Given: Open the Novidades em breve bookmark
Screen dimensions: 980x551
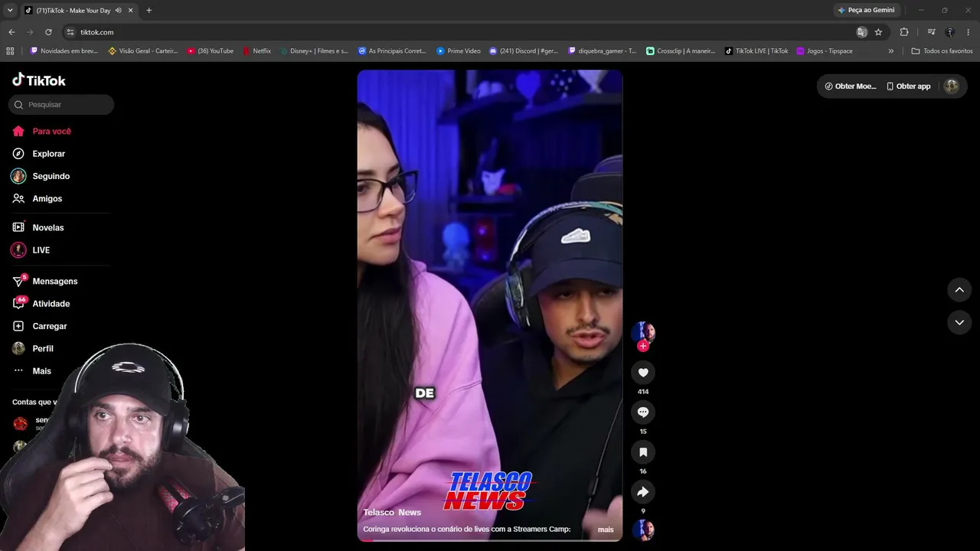Looking at the screenshot, I should click(x=64, y=51).
